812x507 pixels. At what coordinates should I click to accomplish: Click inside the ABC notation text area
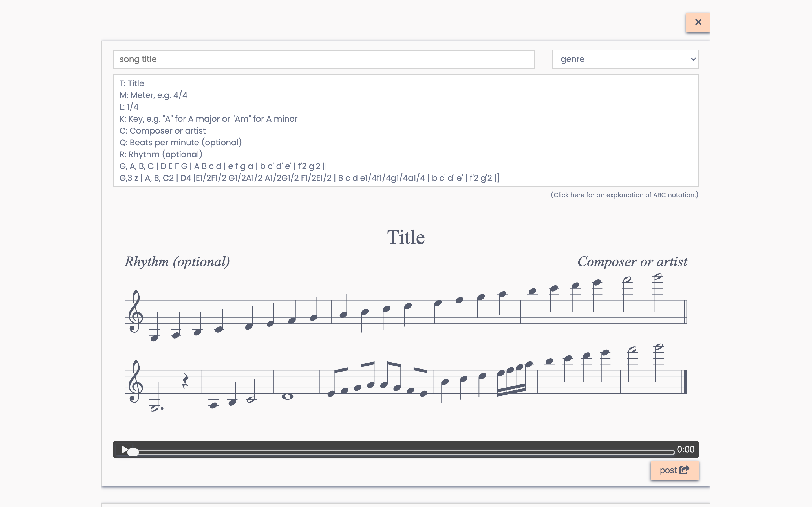click(x=405, y=130)
